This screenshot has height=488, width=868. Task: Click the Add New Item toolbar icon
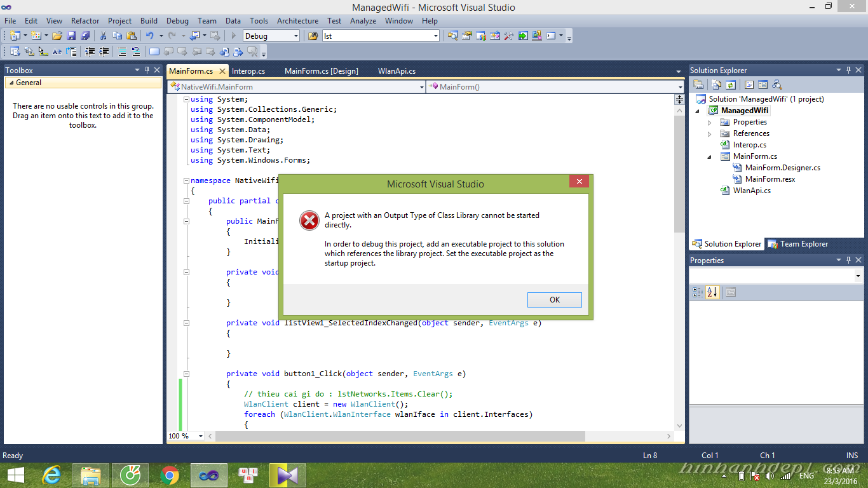click(x=36, y=36)
